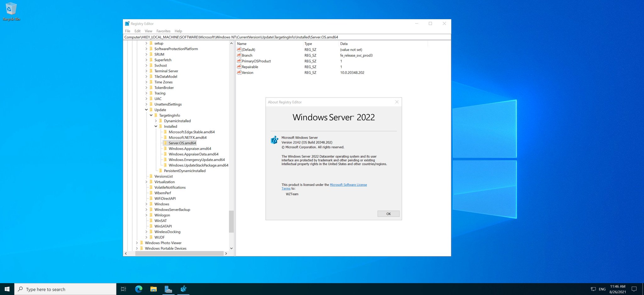
Task: Open Microsoft Edge from the taskbar
Action: pyautogui.click(x=138, y=289)
